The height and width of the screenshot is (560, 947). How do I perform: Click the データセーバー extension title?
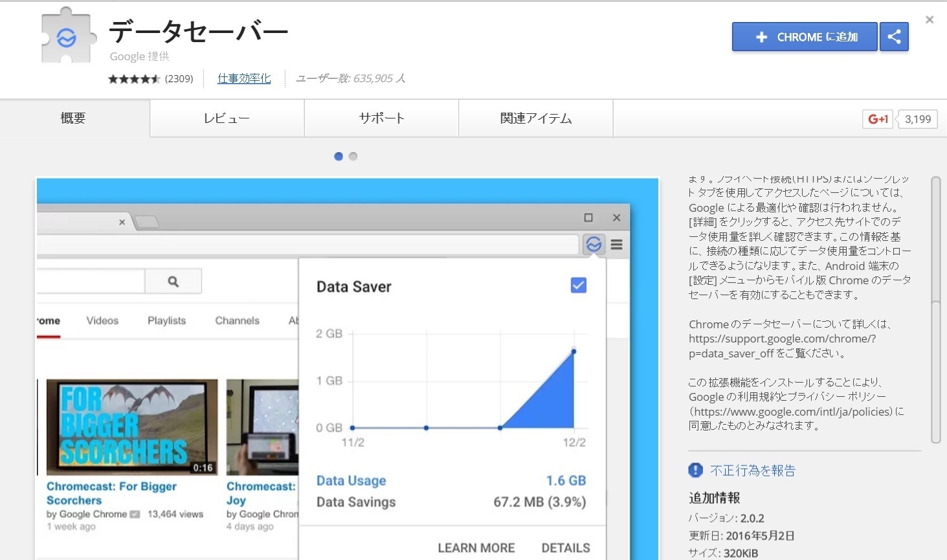[198, 30]
